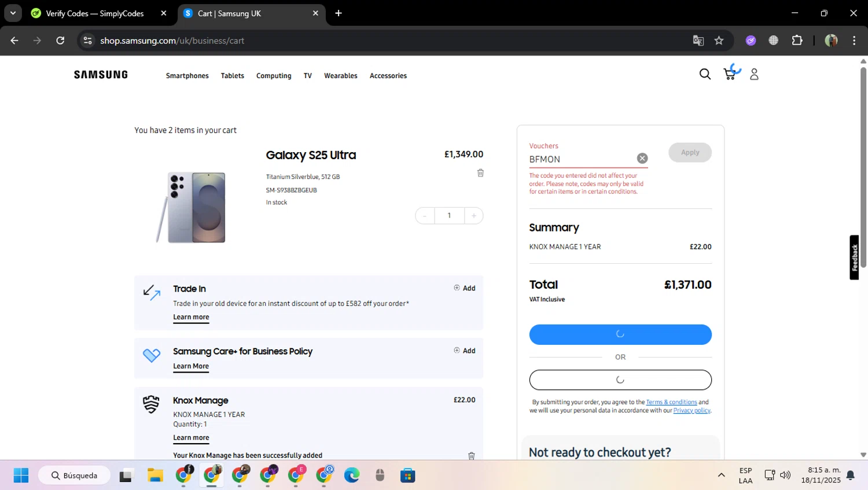The image size is (868, 490).
Task: Click the Galaxy S25 Ultra product title
Action: (311, 155)
